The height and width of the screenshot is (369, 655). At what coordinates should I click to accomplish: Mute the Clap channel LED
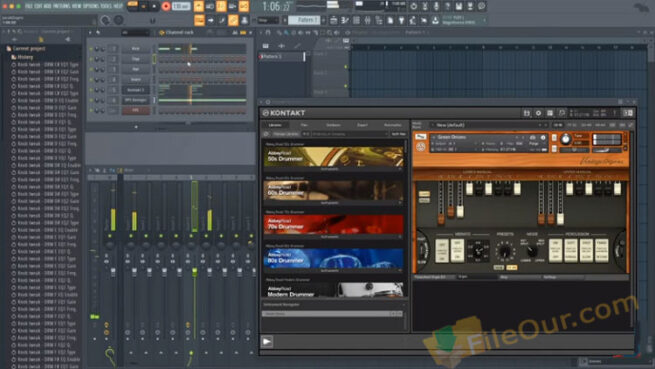pos(91,59)
